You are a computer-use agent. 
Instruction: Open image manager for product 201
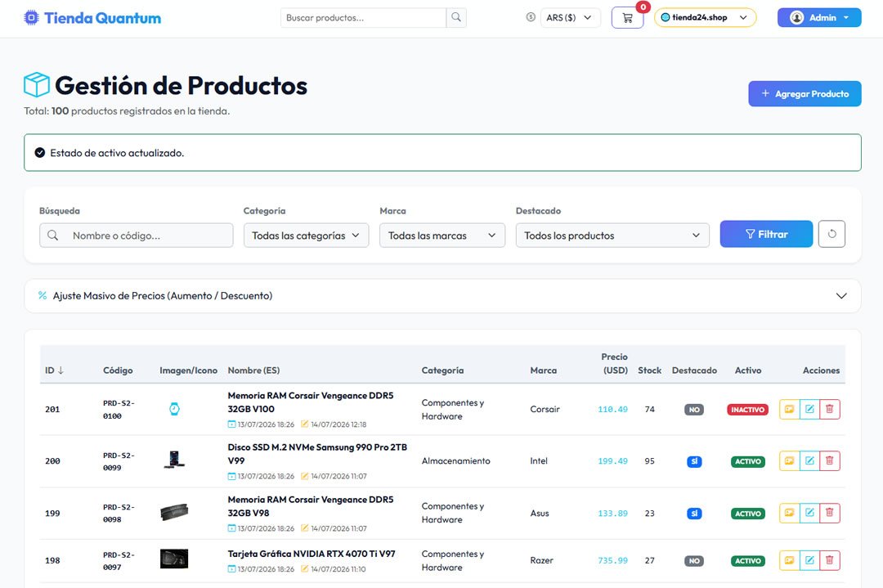tap(790, 410)
